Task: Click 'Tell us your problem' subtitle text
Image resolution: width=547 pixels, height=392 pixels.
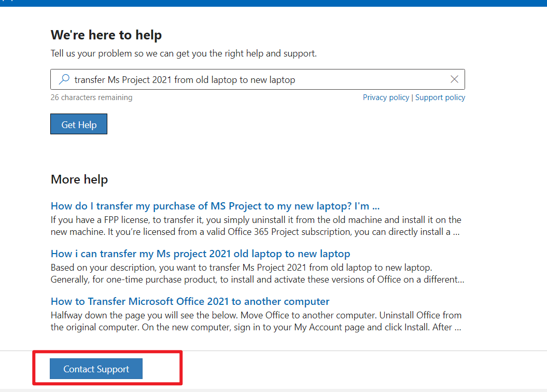Action: tap(184, 53)
